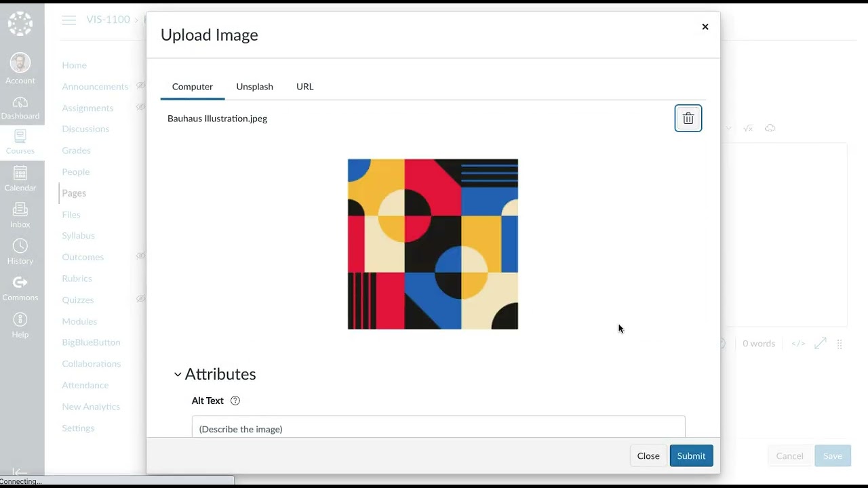Click inside the Alt Text description field
The image size is (868, 488).
tap(438, 428)
